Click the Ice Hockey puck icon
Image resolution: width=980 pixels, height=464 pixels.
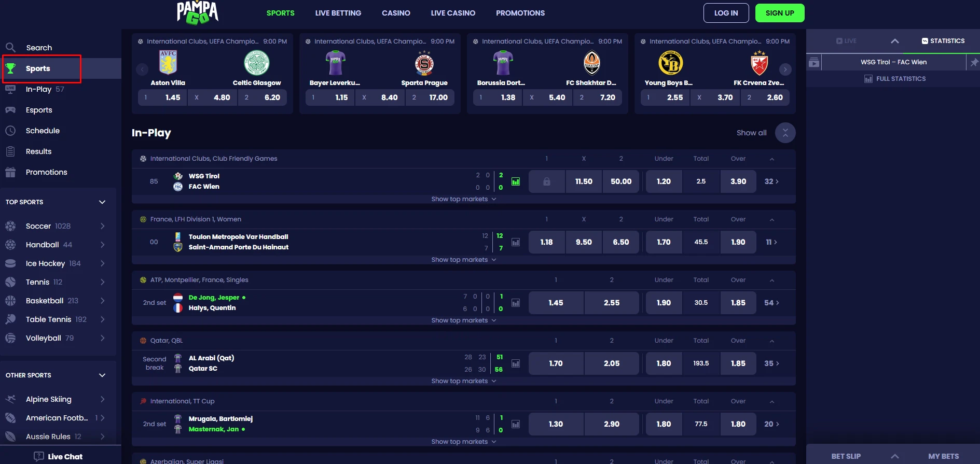(10, 263)
